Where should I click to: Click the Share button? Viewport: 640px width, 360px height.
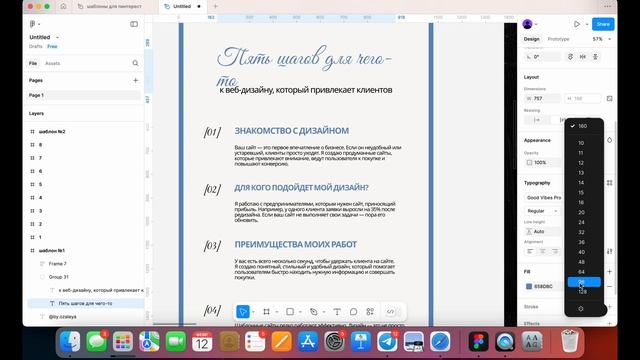[x=603, y=24]
